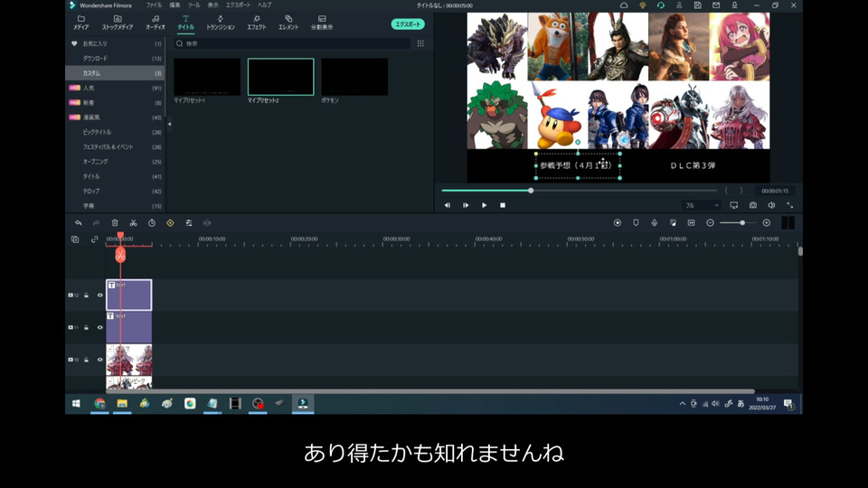This screenshot has width=868, height=488.
Task: Open the エフェクト (Effects) tab
Action: pyautogui.click(x=256, y=23)
